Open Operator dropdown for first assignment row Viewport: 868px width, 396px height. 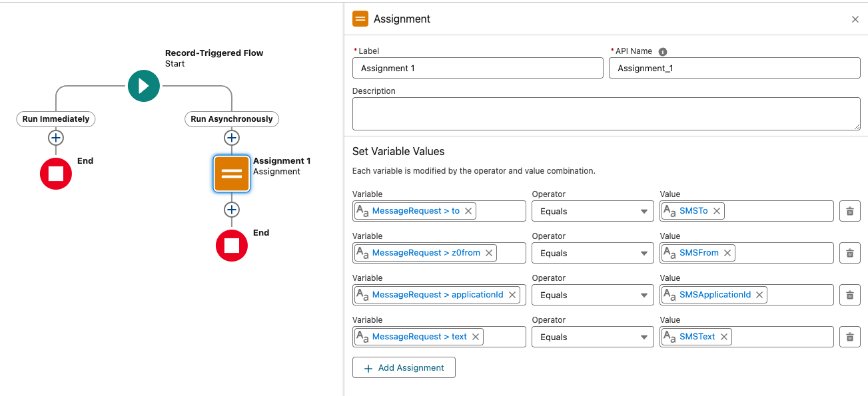pyautogui.click(x=593, y=211)
